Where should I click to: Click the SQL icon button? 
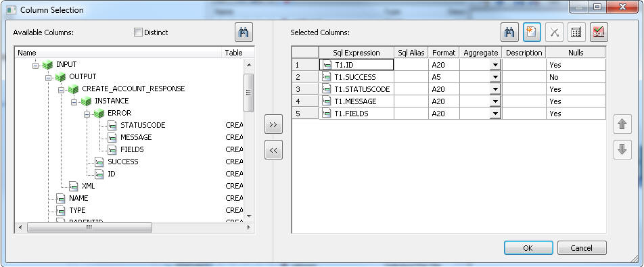(599, 32)
